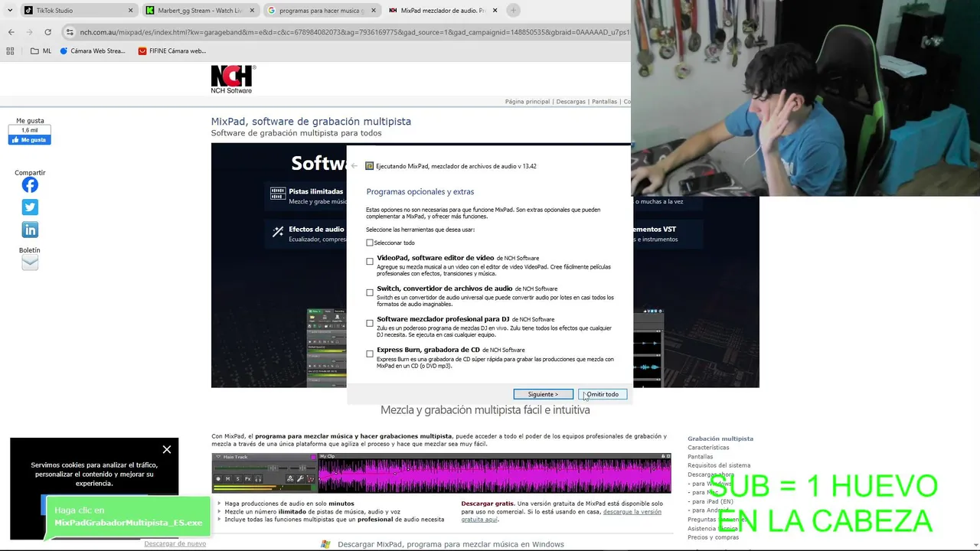Viewport: 980px width, 551px height.
Task: Click the Pistas ilimitadas feature icon
Action: pyautogui.click(x=277, y=194)
